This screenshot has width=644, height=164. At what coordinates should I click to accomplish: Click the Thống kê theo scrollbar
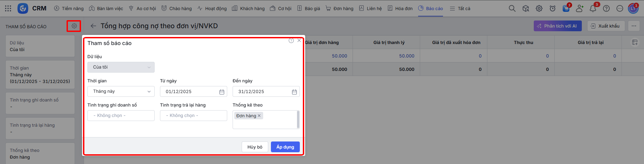coord(298,119)
